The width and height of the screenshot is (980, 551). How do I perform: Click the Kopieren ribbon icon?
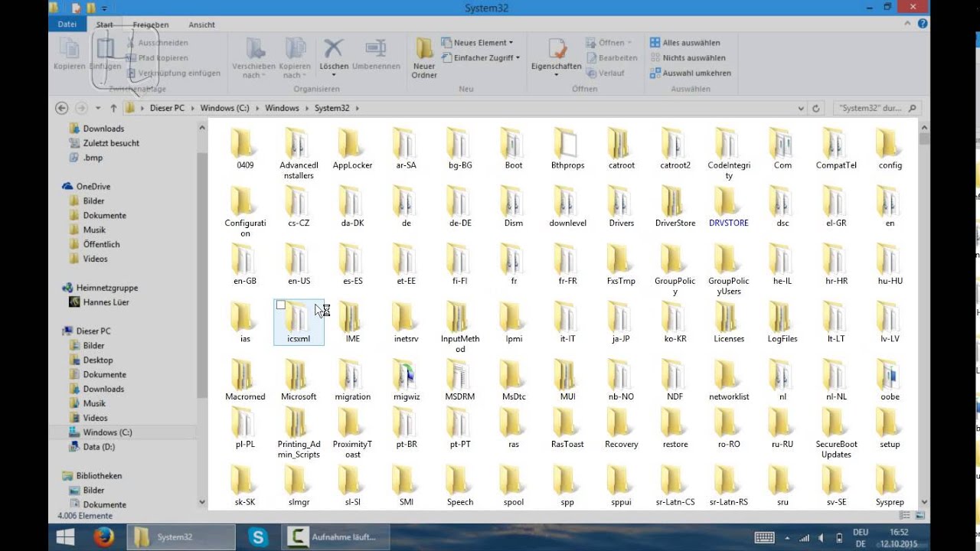point(69,55)
